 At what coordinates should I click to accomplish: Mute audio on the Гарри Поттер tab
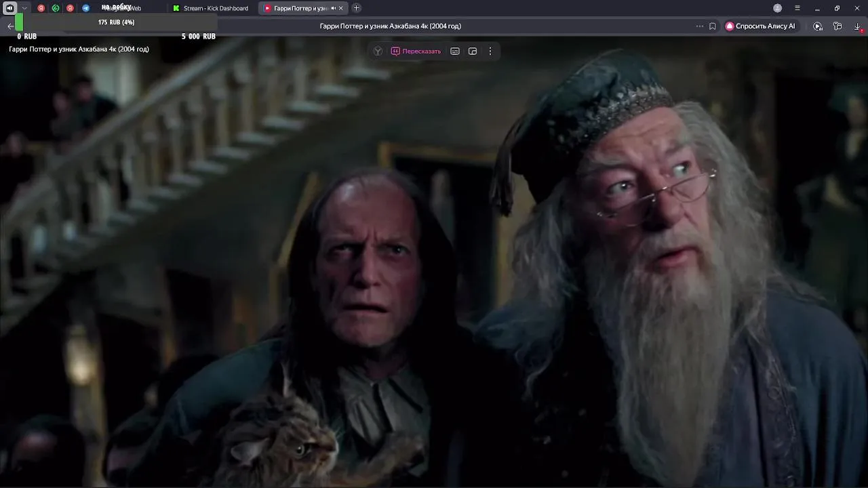pyautogui.click(x=333, y=8)
